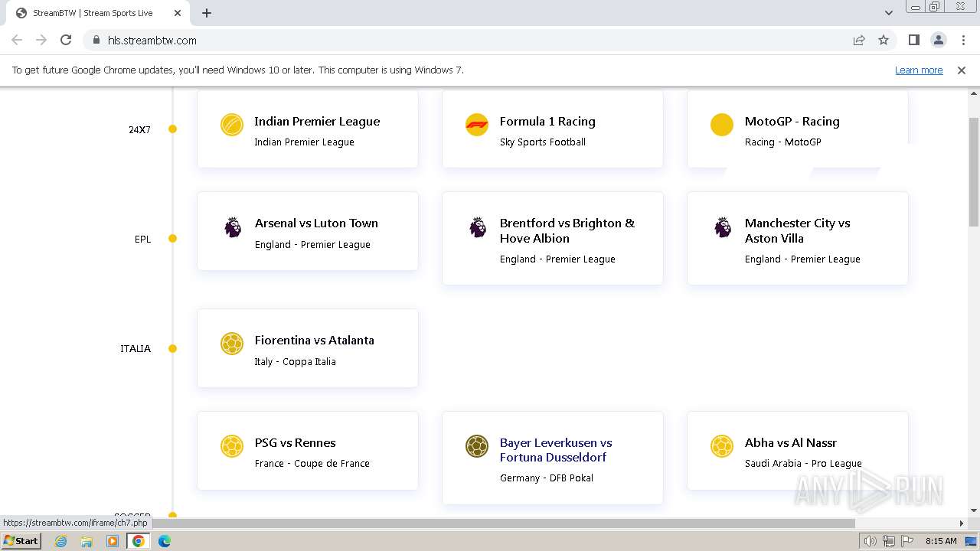The width and height of the screenshot is (980, 551).
Task: Click the soccer ball icon beside PSG vs Rennes
Action: [232, 446]
